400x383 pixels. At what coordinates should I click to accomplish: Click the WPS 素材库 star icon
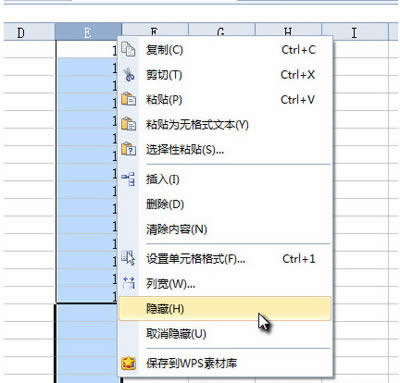point(128,363)
